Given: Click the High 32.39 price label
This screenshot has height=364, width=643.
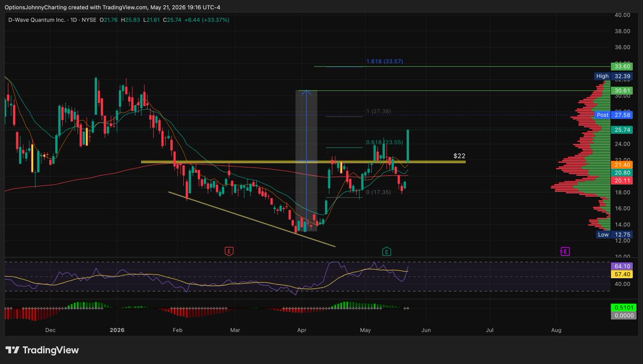Looking at the screenshot, I should point(614,77).
